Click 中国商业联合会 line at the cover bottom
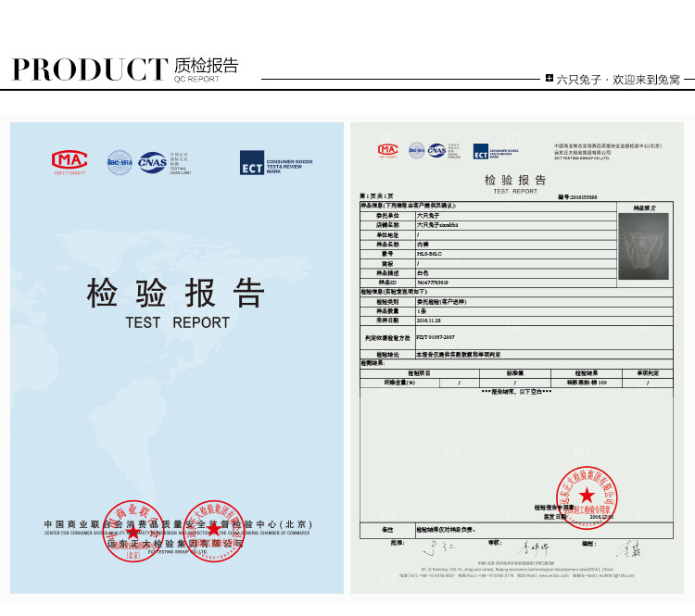Image resolution: width=695 pixels, height=616 pixels. pyautogui.click(x=177, y=524)
